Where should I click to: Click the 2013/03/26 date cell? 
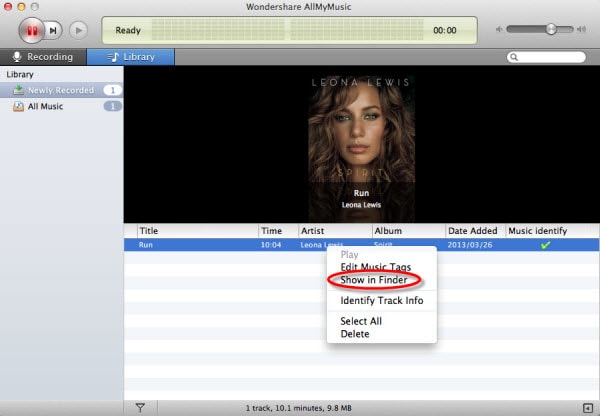click(x=470, y=245)
